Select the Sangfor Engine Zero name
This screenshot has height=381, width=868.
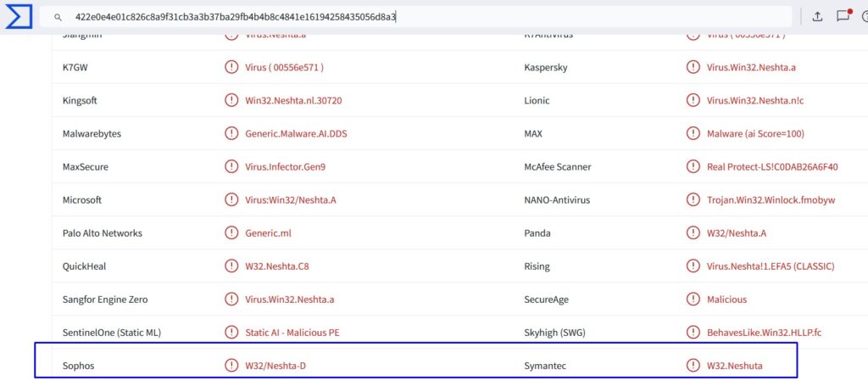(105, 300)
